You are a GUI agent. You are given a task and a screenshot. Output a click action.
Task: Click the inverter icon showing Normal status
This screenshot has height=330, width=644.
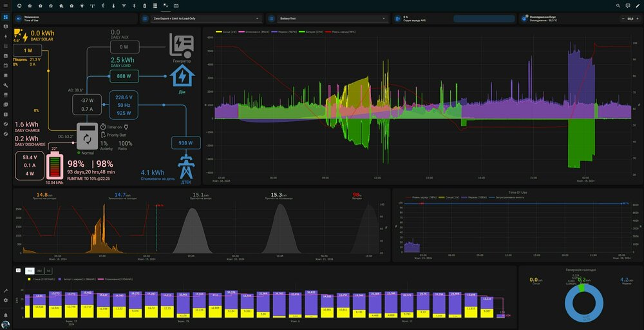point(87,136)
